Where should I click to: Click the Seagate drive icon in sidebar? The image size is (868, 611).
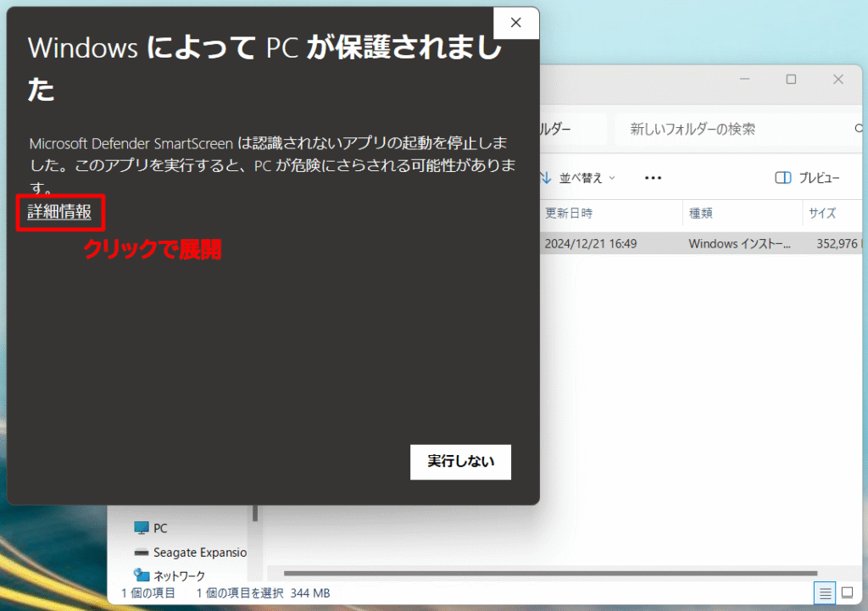click(142, 553)
